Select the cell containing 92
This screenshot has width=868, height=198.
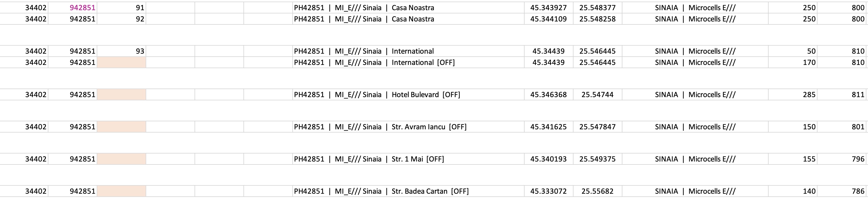tap(122, 19)
